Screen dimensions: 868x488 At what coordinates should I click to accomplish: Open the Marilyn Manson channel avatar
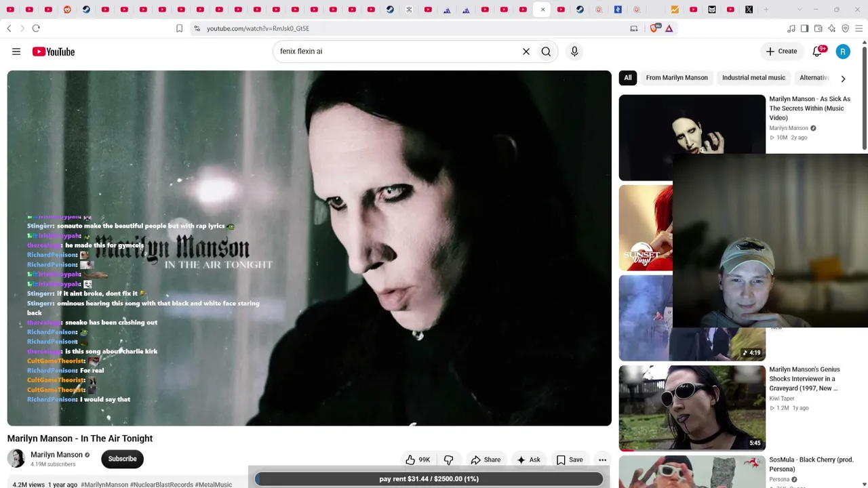click(16, 459)
